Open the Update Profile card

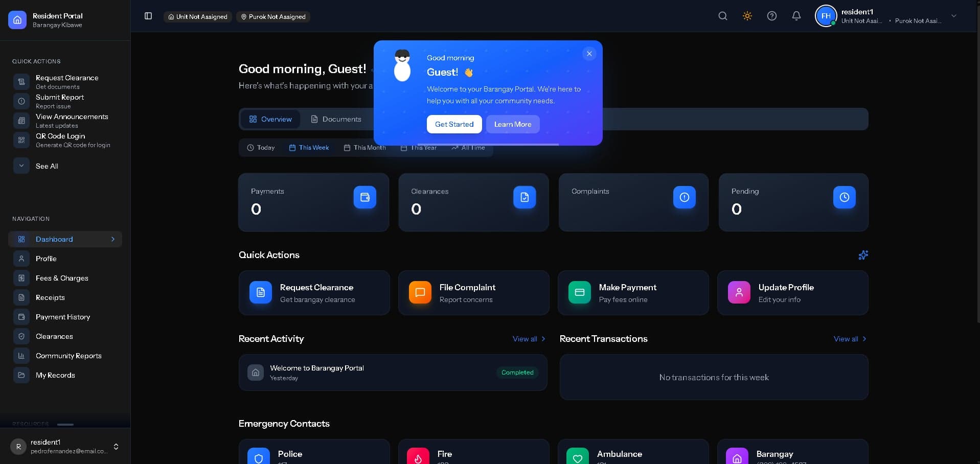click(x=793, y=293)
